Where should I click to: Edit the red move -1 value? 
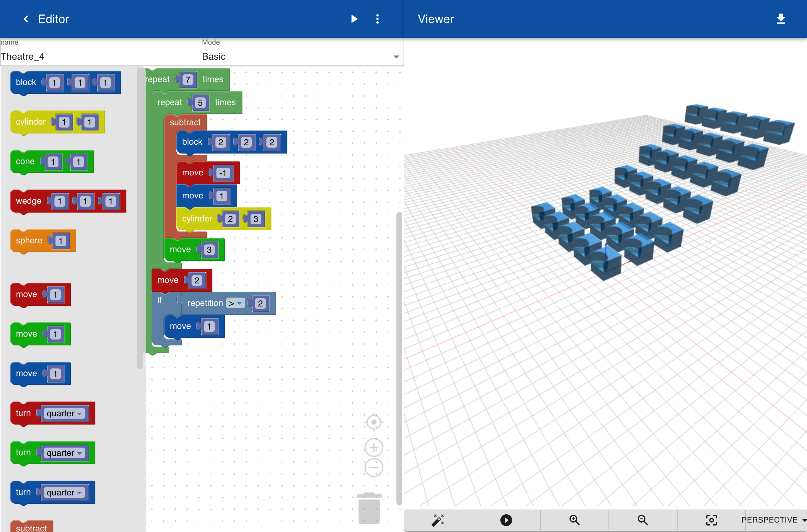tap(222, 173)
